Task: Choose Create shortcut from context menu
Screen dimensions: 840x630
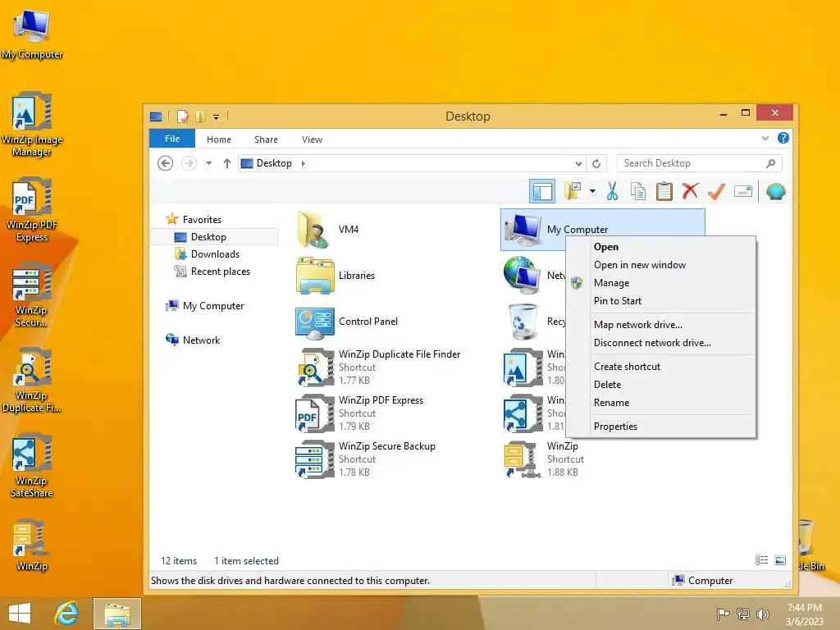Action: 627,367
